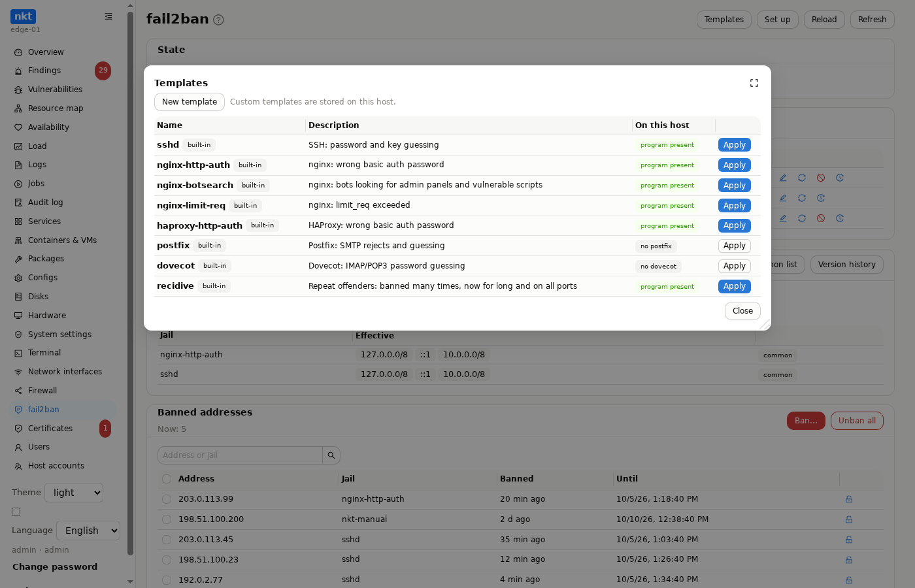Select the radio for address 198.51.100.23
The image size is (915, 588).
pos(167,559)
